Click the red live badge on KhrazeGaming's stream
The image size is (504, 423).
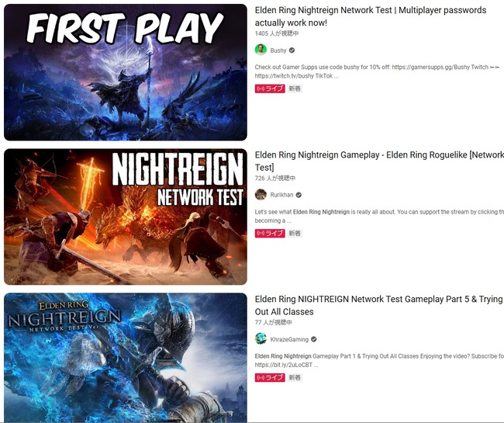(x=270, y=377)
